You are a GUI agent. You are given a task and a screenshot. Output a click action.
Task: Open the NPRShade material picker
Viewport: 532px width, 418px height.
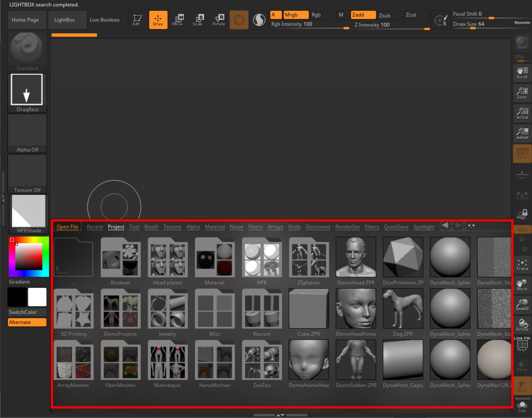pos(29,214)
